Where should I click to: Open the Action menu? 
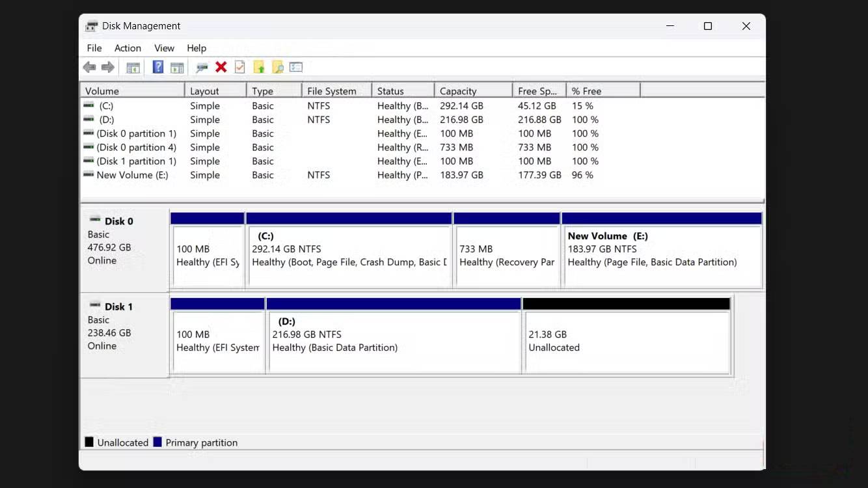click(128, 47)
